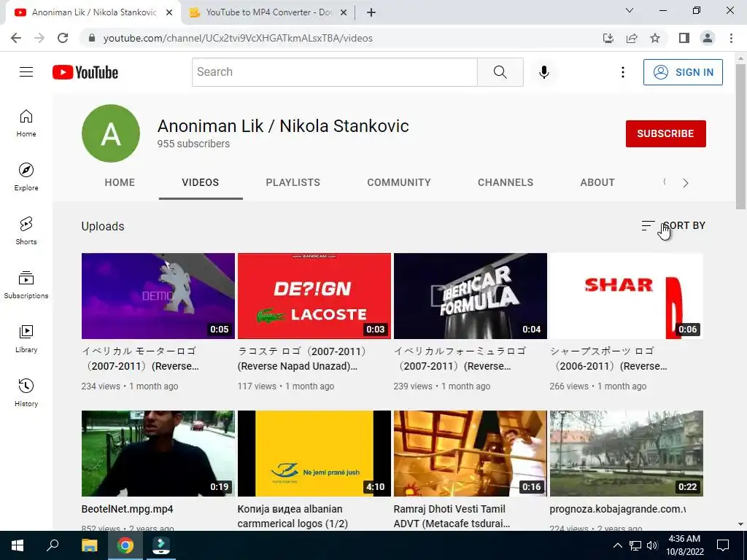
Task: Start voice search with the microphone icon
Action: click(x=543, y=72)
